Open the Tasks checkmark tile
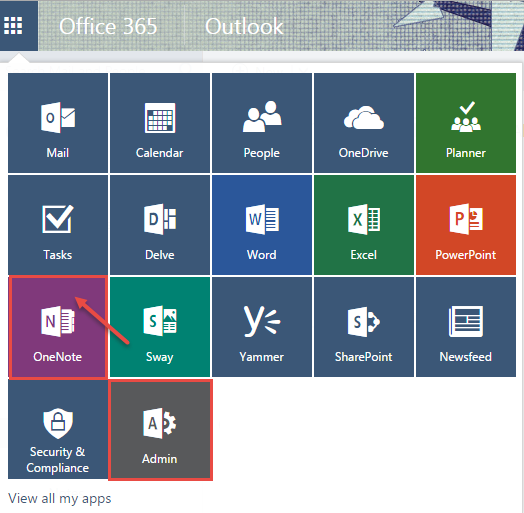This screenshot has height=513, width=524. pyautogui.click(x=58, y=225)
